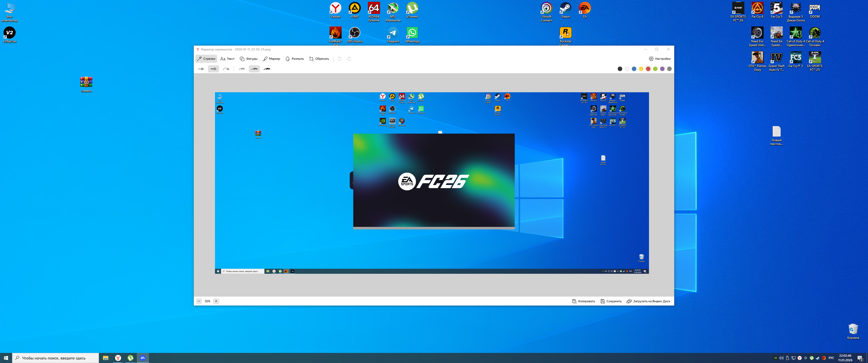Choose the red color swatch
The image size is (868, 363).
pyautogui.click(x=648, y=69)
